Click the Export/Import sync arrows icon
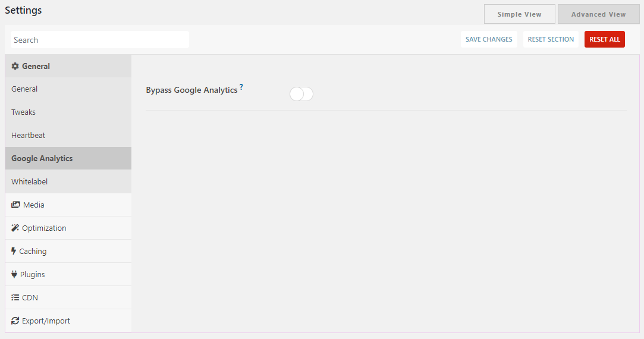The width and height of the screenshot is (644, 339). (x=15, y=321)
